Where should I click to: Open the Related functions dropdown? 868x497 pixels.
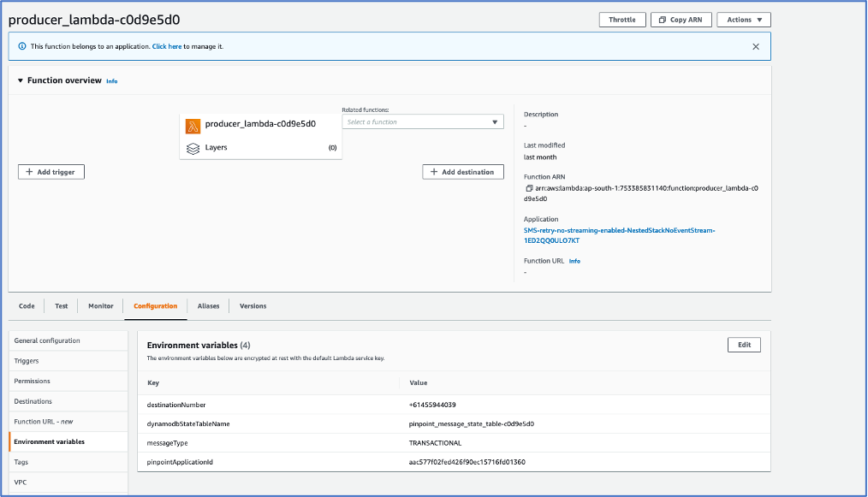[x=423, y=121]
